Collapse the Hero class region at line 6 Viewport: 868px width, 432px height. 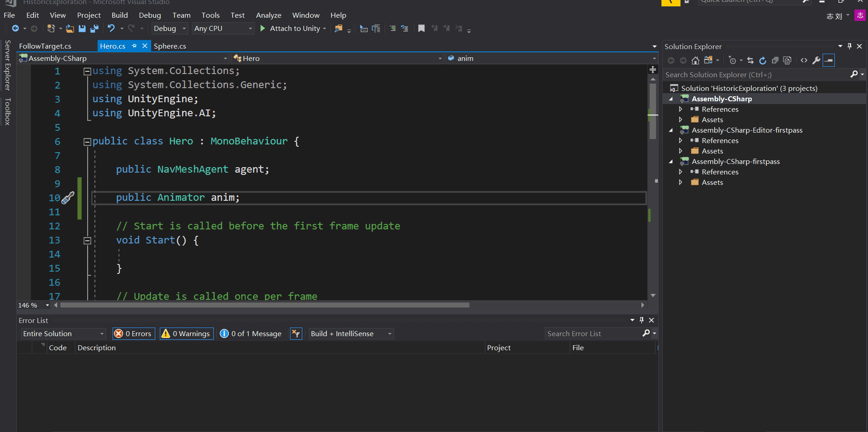[87, 141]
